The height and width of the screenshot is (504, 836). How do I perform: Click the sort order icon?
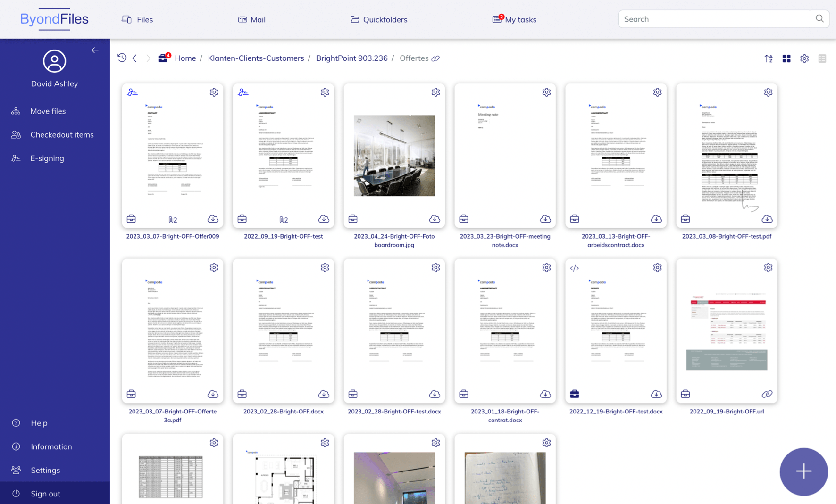[x=769, y=58]
